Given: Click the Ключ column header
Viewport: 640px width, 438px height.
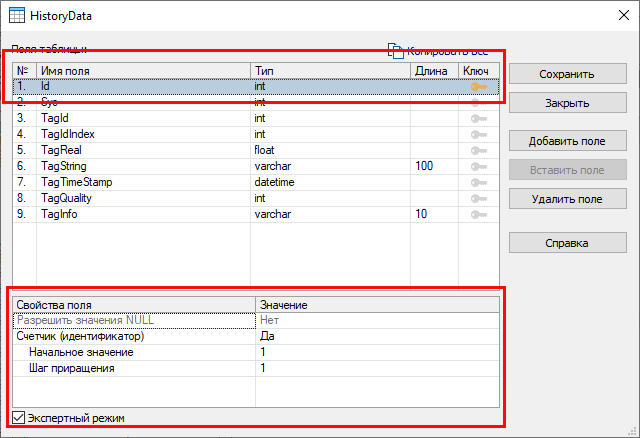Looking at the screenshot, I should click(x=479, y=71).
